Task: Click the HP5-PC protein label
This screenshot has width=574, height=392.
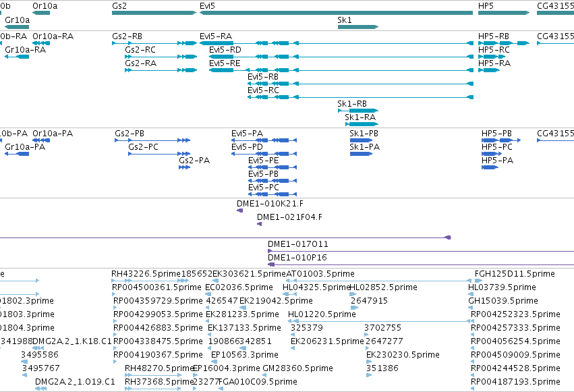Action: click(496, 147)
